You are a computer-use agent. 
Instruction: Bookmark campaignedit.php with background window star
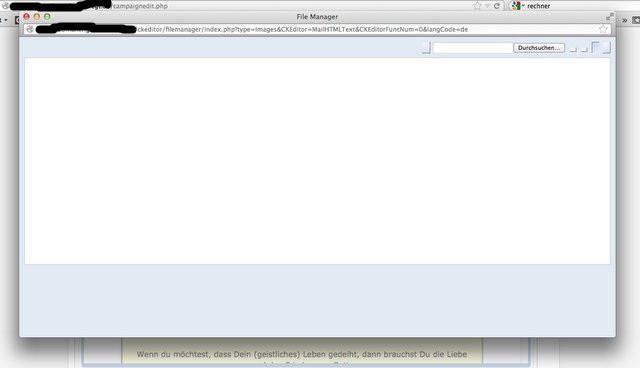click(x=477, y=6)
